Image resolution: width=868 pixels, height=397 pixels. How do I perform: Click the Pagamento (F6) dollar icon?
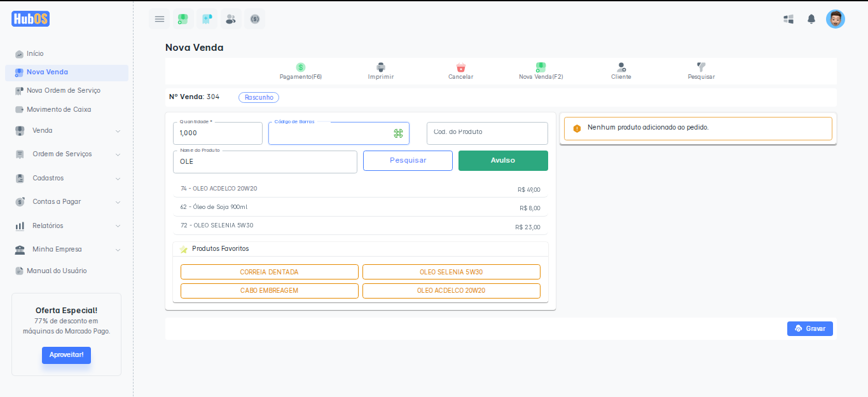click(301, 67)
